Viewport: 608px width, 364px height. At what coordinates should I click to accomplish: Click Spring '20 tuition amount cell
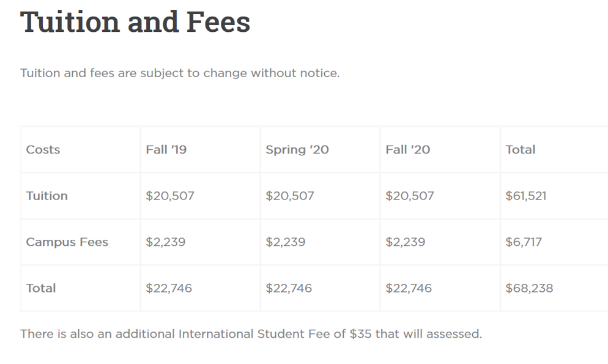[x=290, y=196]
